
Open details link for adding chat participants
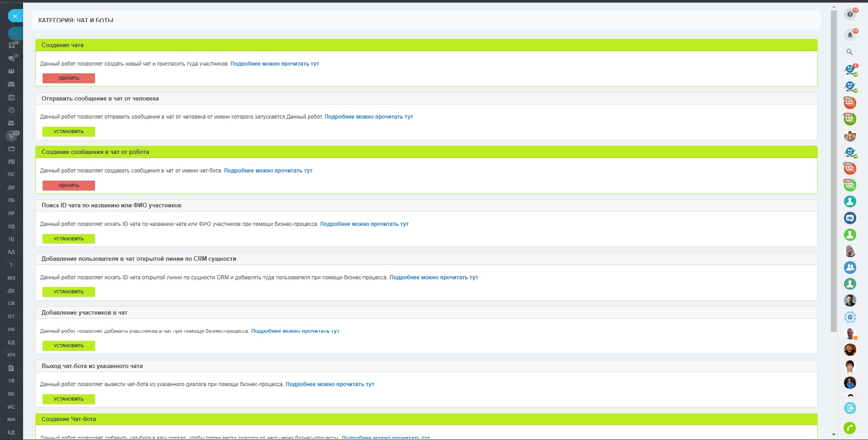pyautogui.click(x=295, y=331)
